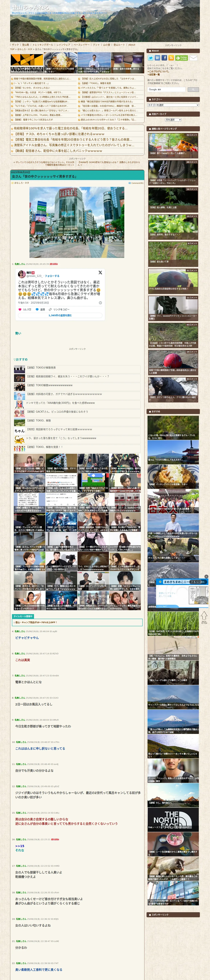Viewport: 210px width, 980px height.
Task: Open the Facebook icon in About
Action: point(164,58)
